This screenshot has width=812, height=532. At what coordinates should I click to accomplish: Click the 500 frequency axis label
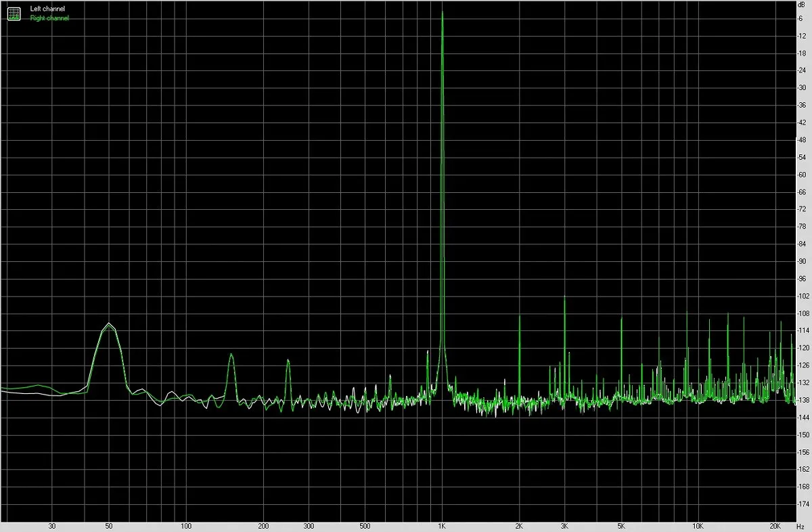click(x=365, y=526)
